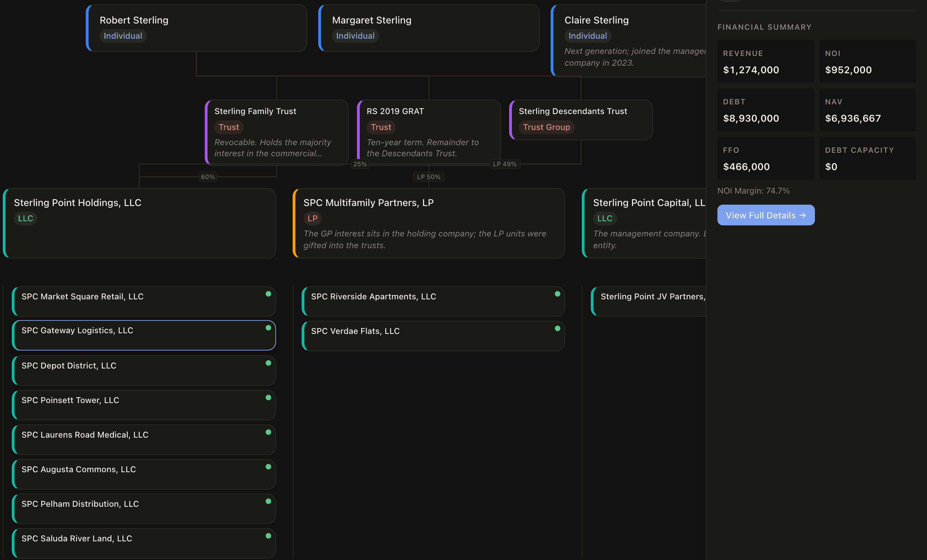
Task: Click the LP 50% edge label
Action: point(429,177)
